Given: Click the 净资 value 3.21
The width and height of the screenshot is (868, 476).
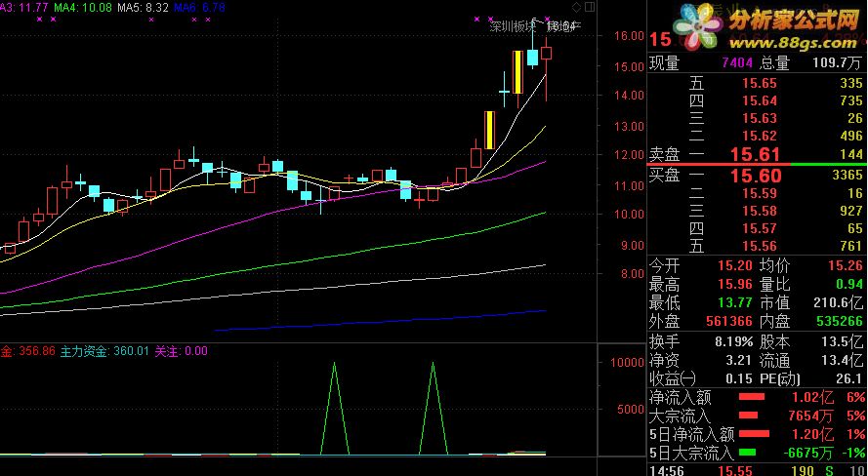Looking at the screenshot, I should (x=739, y=361).
